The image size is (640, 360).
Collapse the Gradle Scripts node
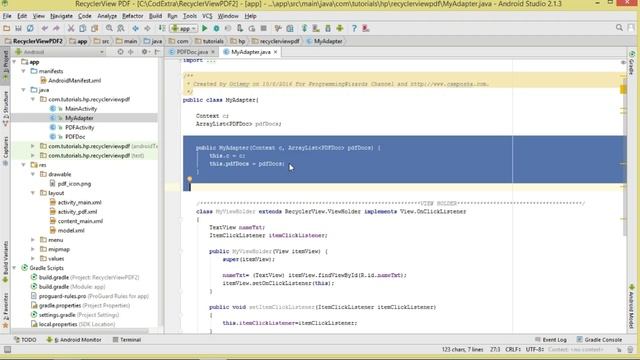pyautogui.click(x=15, y=268)
